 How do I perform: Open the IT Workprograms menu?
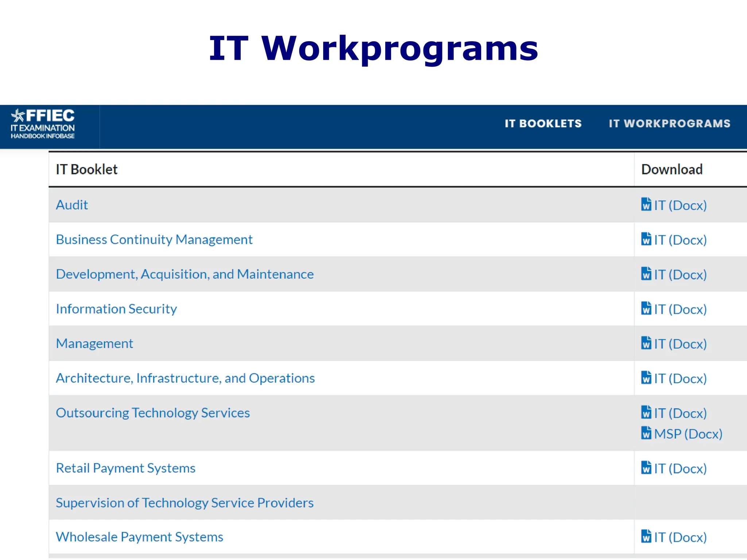[670, 124]
